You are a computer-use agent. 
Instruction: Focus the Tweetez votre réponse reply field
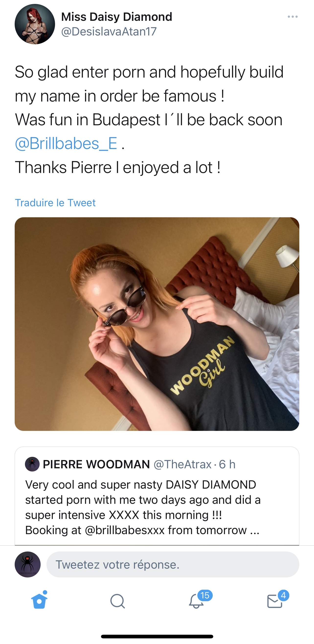173,564
